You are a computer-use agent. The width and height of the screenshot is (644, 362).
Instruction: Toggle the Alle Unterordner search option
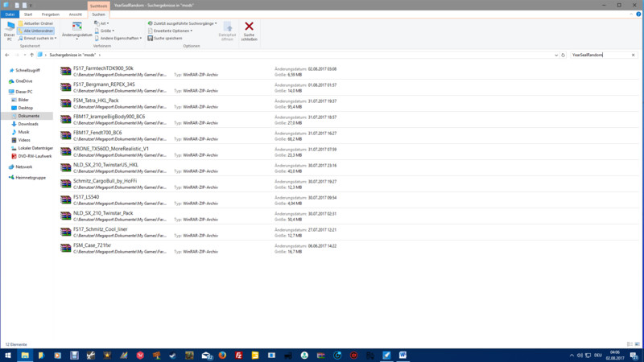coord(38,31)
